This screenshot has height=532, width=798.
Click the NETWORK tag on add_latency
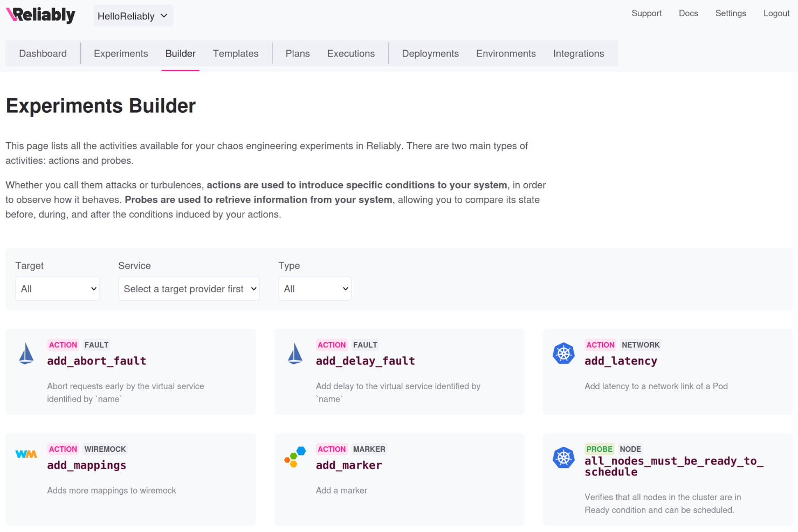pyautogui.click(x=641, y=345)
